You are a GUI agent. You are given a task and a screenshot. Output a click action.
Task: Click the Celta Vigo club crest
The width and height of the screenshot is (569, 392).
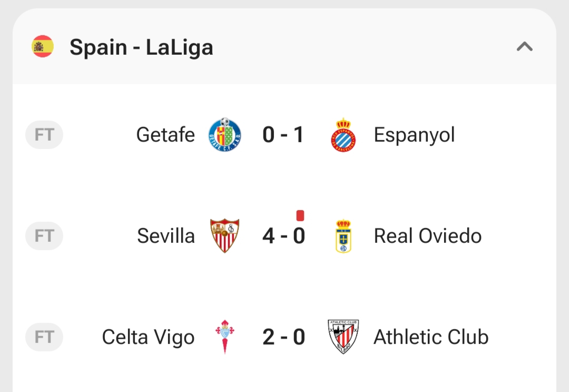click(x=225, y=337)
